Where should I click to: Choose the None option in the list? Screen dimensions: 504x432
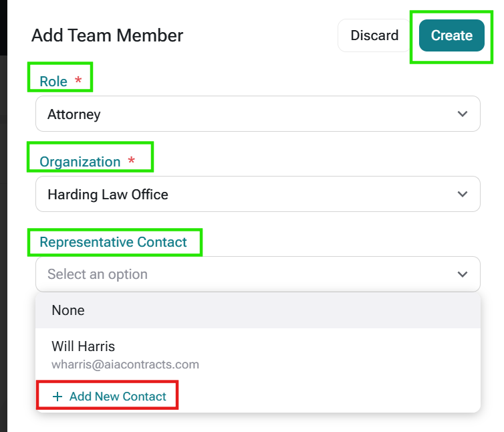258,310
